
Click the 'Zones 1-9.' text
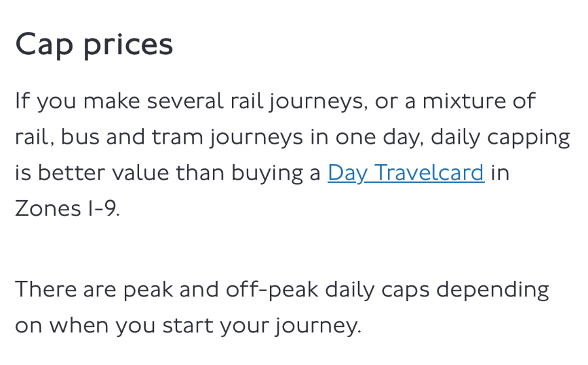coord(67,208)
